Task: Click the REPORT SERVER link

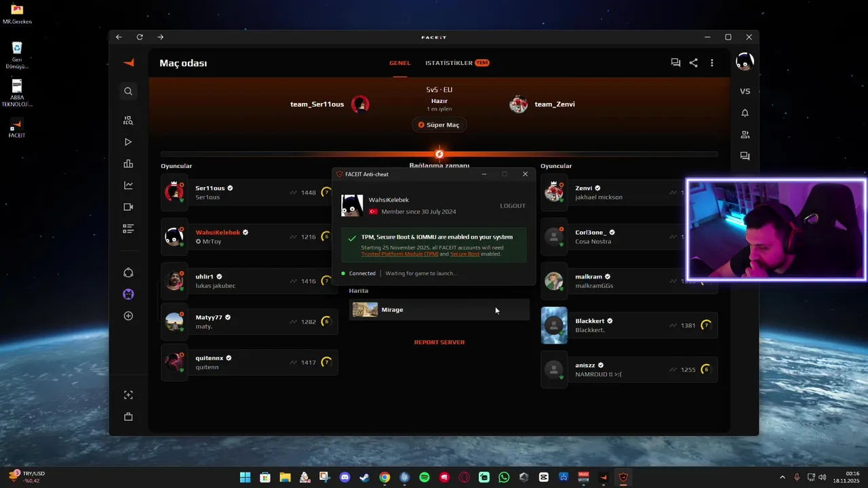Action: click(439, 342)
